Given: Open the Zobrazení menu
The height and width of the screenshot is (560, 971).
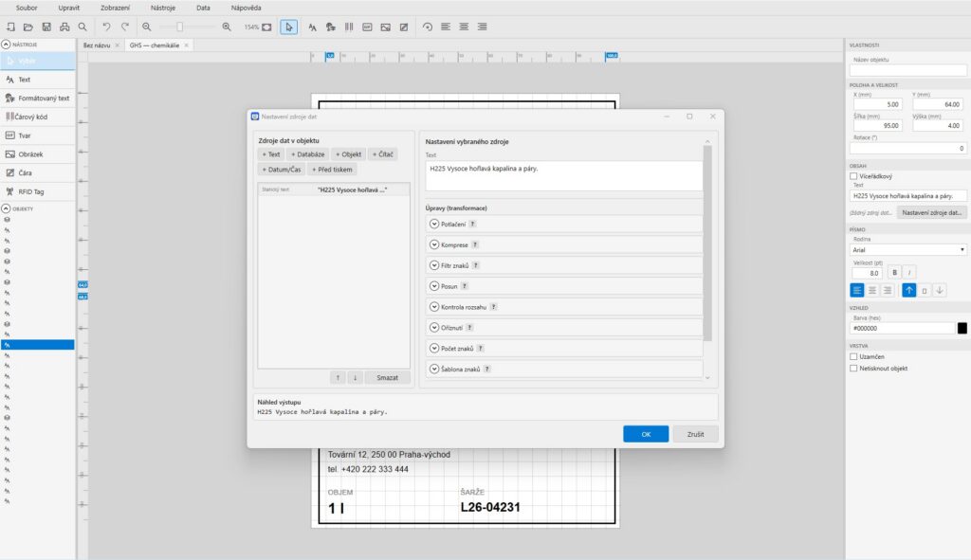Looking at the screenshot, I should [115, 8].
